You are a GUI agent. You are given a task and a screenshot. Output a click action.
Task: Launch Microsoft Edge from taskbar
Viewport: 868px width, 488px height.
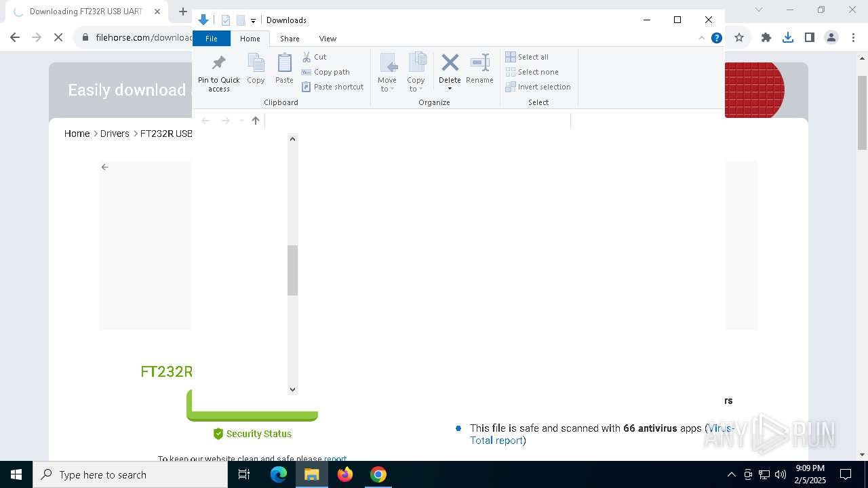pos(279,474)
